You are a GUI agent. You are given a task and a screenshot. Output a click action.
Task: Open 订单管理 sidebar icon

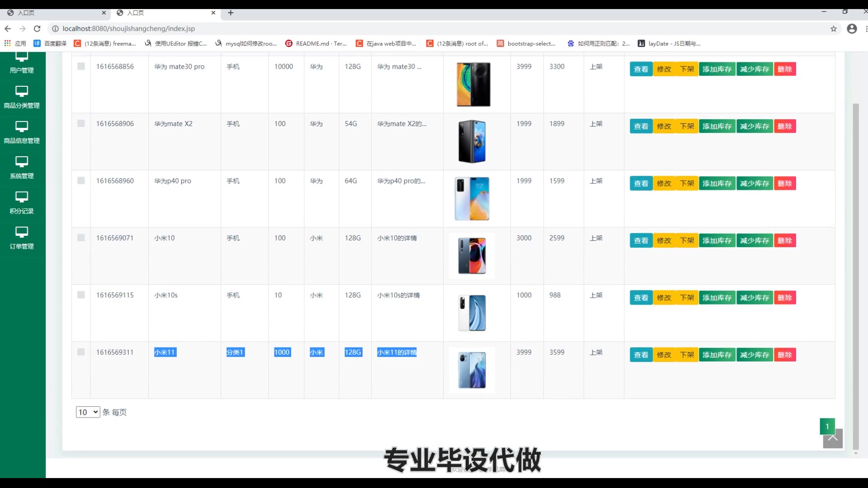point(22,232)
